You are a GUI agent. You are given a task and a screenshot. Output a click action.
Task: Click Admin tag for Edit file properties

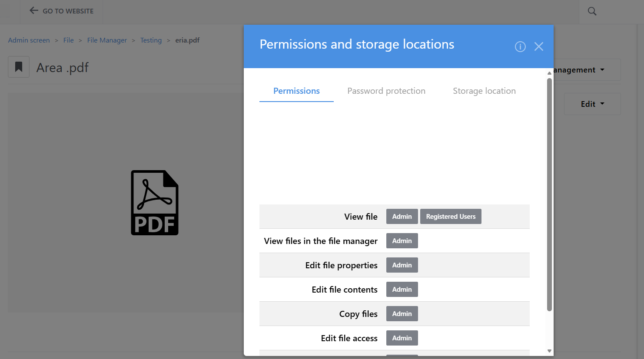[402, 265]
